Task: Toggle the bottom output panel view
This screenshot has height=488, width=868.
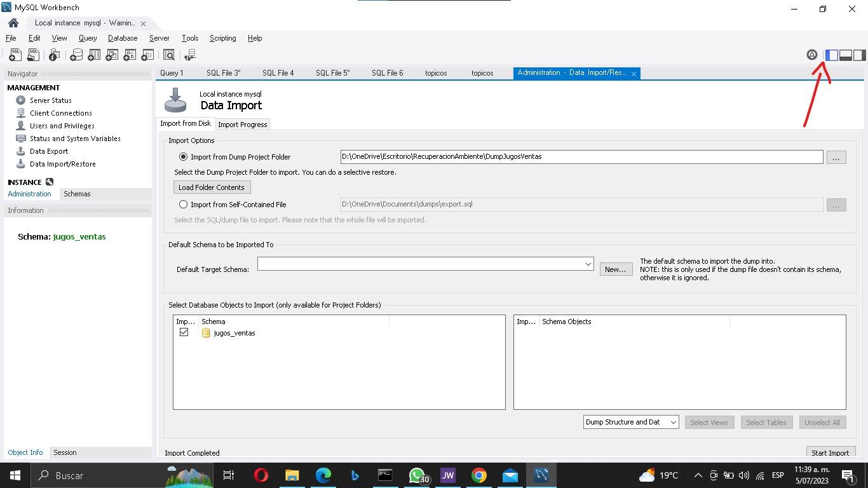Action: [846, 55]
